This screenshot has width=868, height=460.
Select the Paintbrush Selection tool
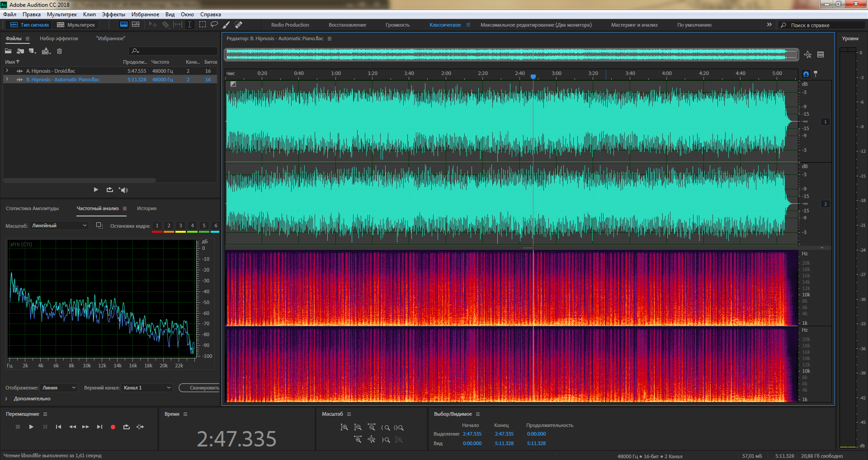pos(226,24)
